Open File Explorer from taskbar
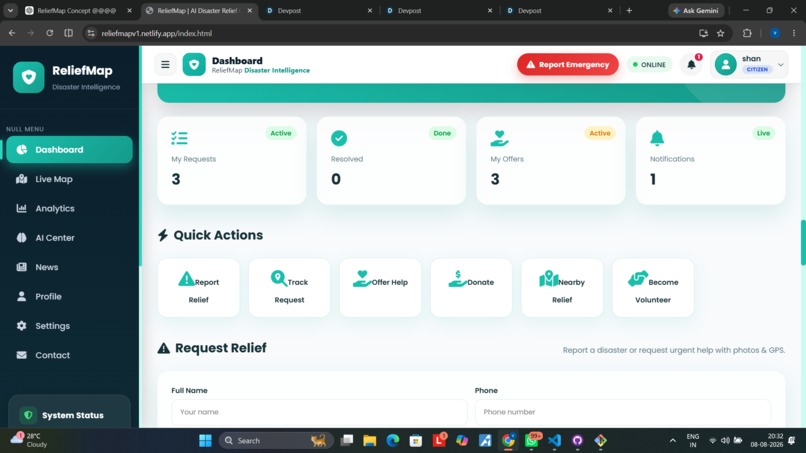 click(x=370, y=441)
